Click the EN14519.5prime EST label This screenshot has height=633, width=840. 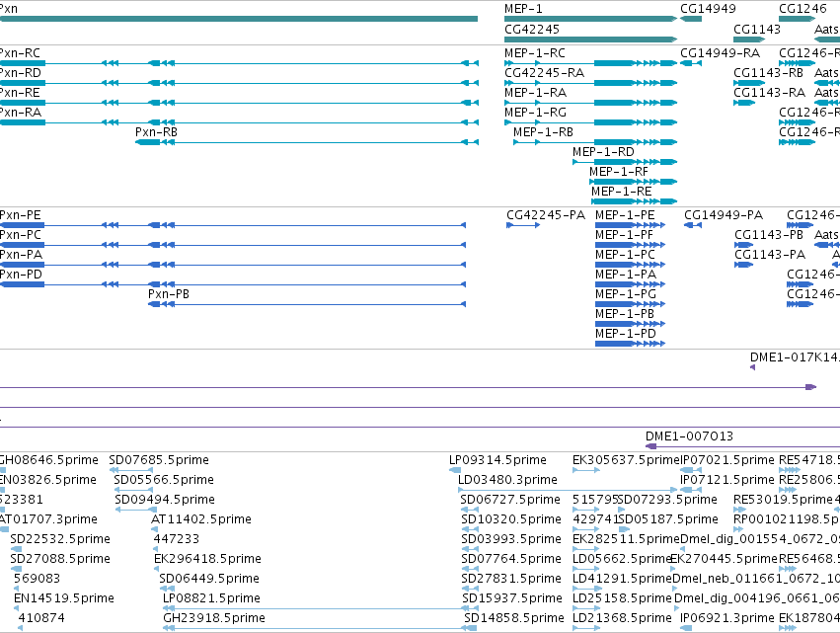click(x=64, y=598)
